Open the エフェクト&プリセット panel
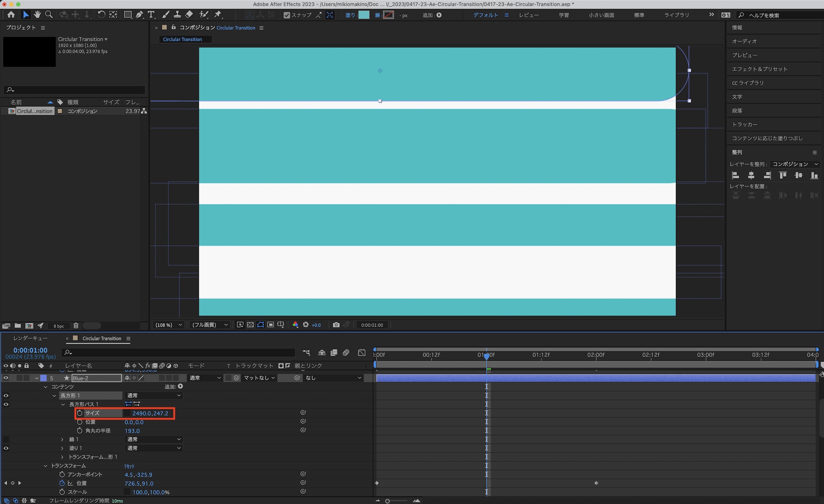 point(759,69)
